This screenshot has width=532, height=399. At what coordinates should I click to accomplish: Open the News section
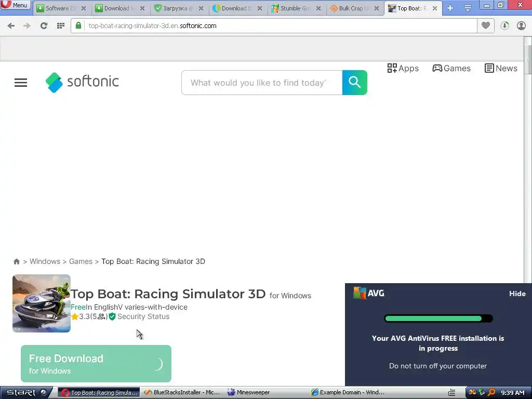(x=501, y=68)
